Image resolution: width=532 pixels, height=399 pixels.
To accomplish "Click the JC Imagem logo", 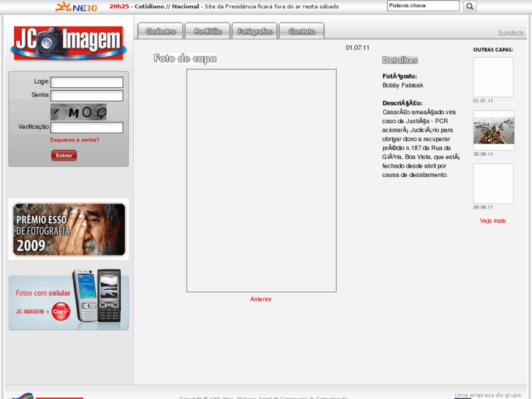I will point(69,43).
